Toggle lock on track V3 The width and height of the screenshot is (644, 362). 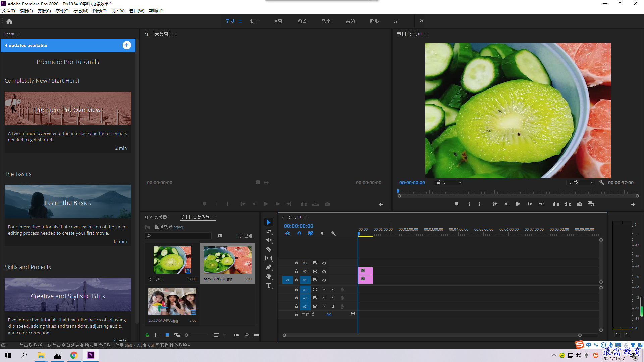[x=297, y=263]
